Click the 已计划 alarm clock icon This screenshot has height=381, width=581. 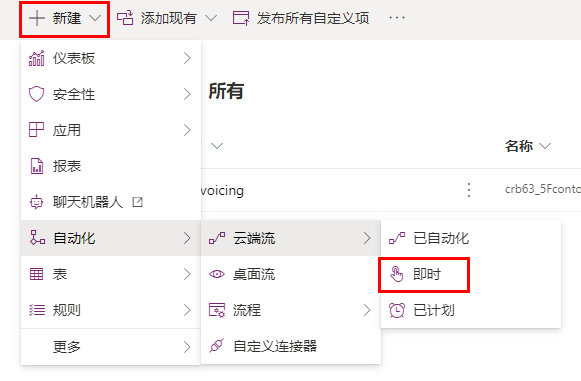[x=396, y=310]
